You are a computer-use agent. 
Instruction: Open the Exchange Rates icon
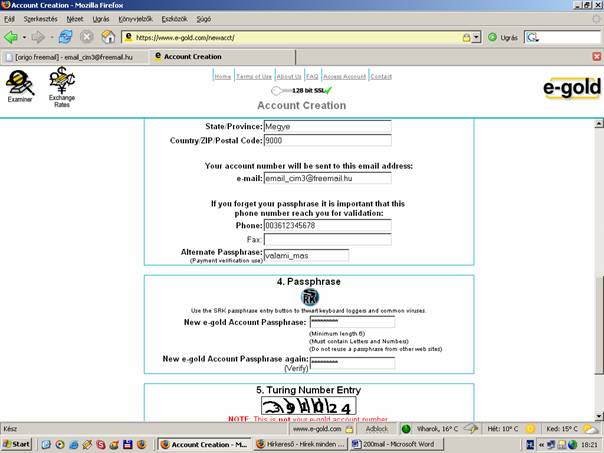(61, 86)
